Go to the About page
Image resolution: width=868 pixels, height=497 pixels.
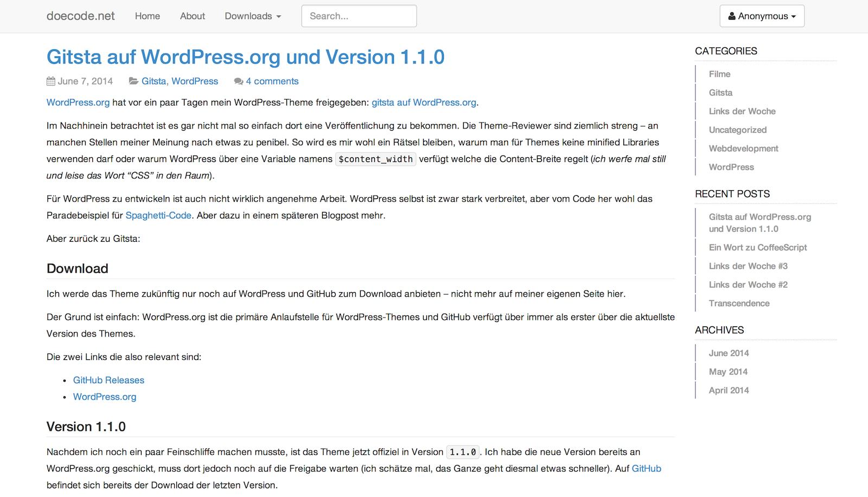pos(192,16)
